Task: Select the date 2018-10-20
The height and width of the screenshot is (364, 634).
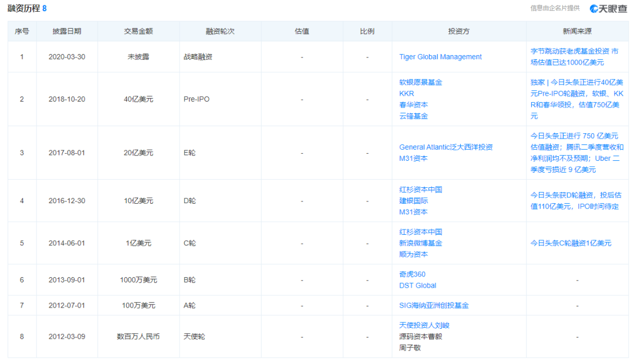Action: (x=67, y=99)
